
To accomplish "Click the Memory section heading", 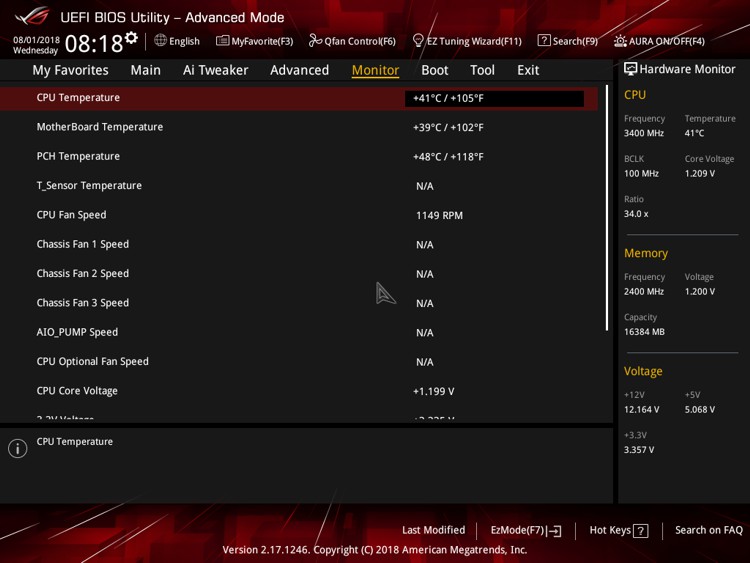I will pos(646,253).
